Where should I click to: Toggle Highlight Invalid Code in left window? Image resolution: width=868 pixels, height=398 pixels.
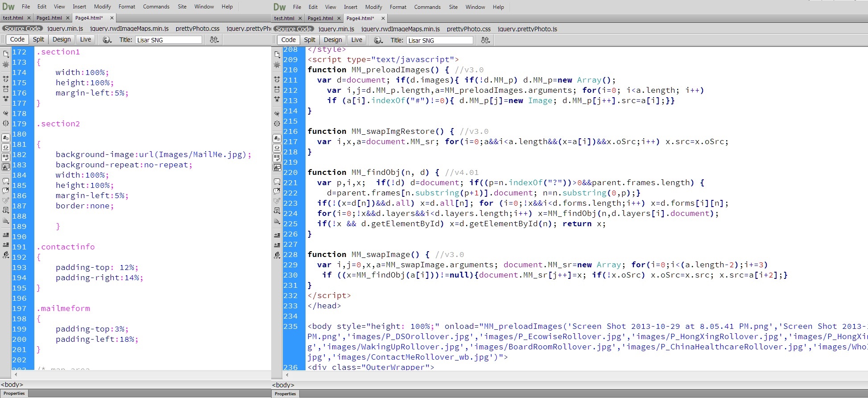tap(6, 148)
